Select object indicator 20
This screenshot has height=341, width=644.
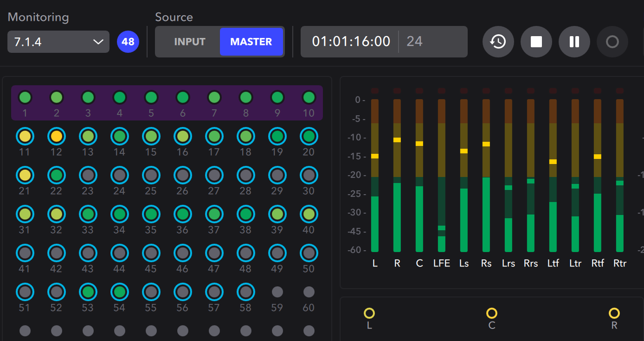(x=309, y=136)
